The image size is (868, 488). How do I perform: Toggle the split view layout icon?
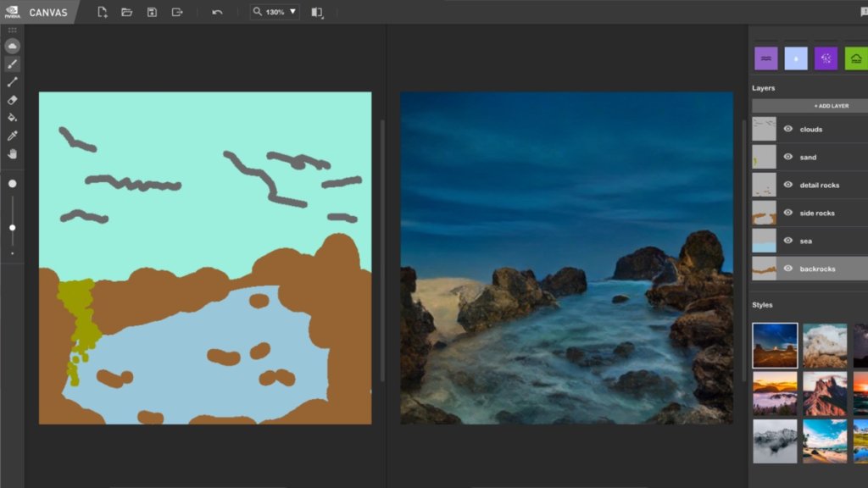pos(317,12)
